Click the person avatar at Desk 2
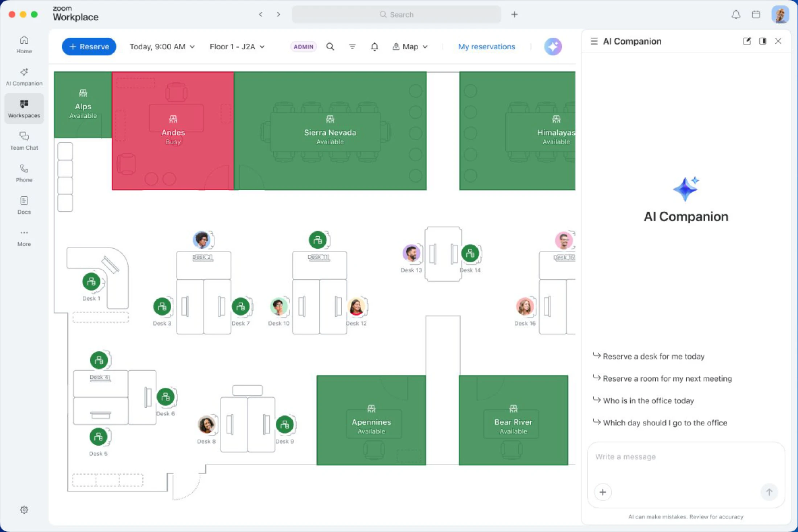 tap(201, 240)
